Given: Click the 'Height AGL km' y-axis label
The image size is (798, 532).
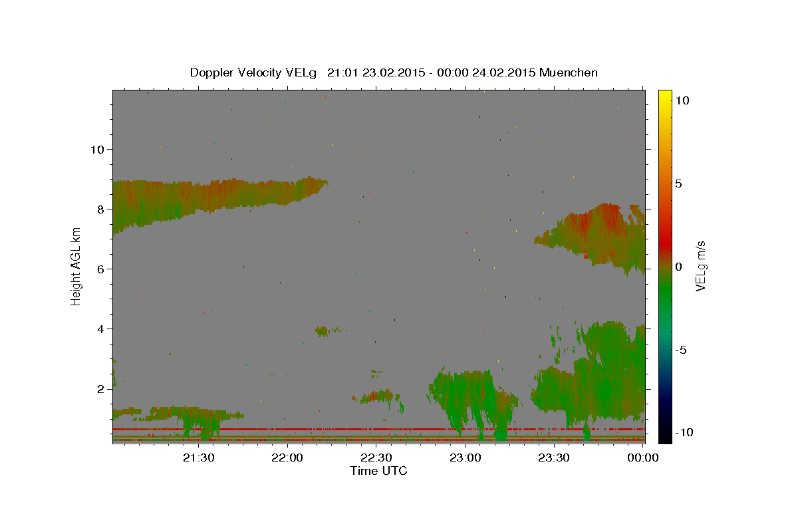Looking at the screenshot, I should [76, 266].
